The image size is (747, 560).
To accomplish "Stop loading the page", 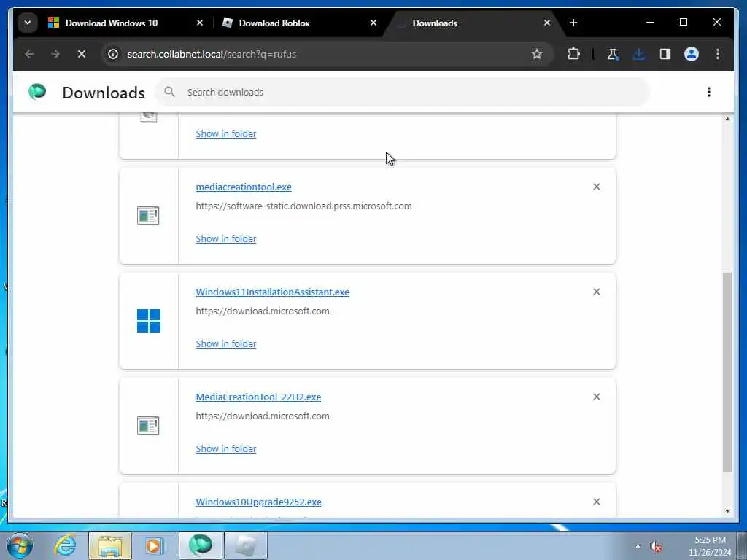I will (82, 54).
